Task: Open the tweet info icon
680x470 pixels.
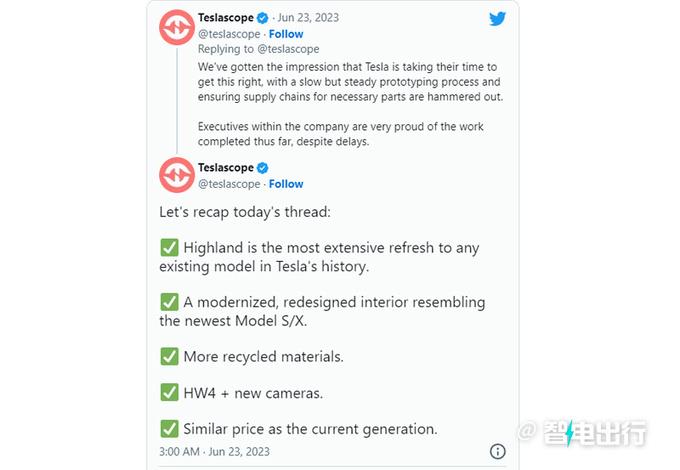Action: point(497,452)
